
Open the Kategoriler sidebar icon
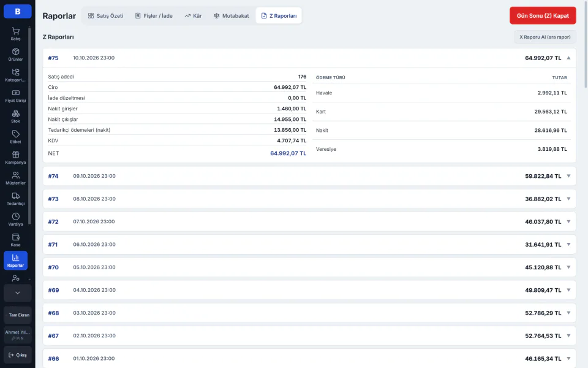click(15, 72)
